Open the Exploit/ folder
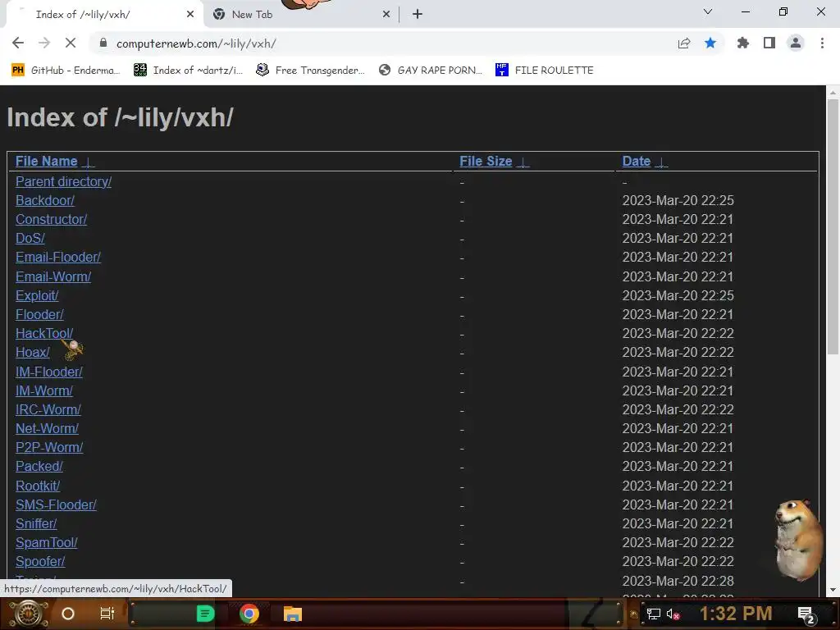This screenshot has height=630, width=840. point(37,295)
